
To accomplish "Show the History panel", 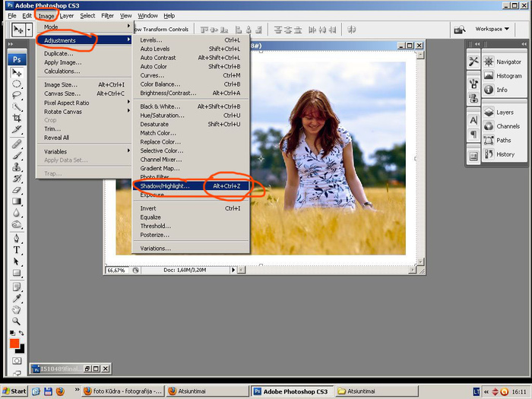I will 505,154.
